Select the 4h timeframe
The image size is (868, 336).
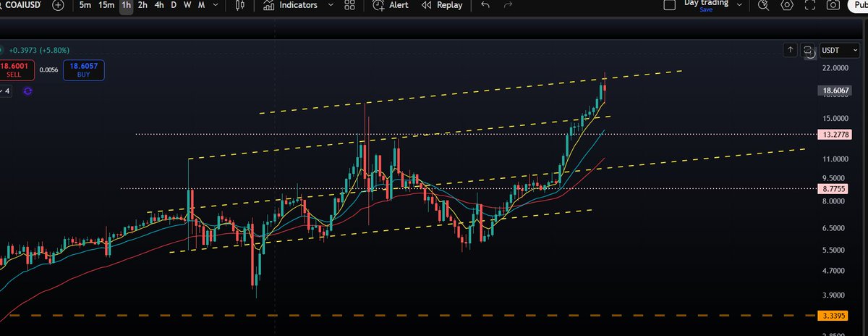tap(159, 5)
